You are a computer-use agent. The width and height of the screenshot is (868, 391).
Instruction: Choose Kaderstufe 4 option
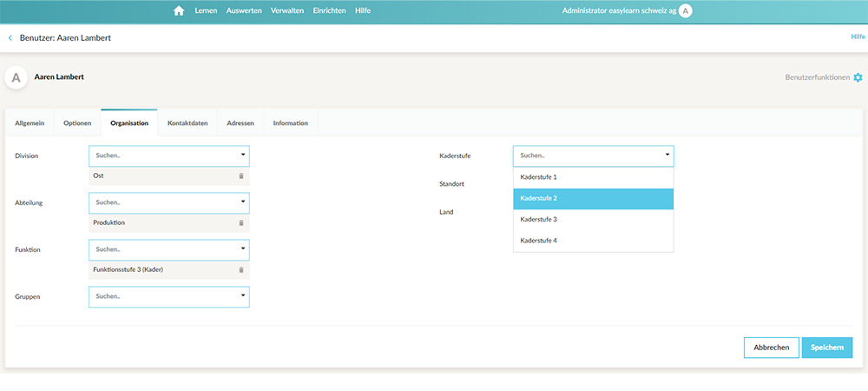coord(593,241)
